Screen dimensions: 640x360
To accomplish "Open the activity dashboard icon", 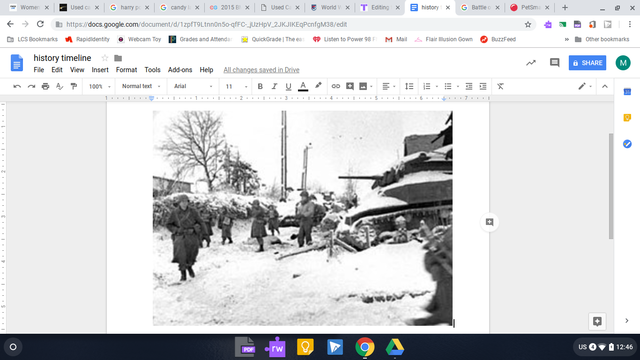I will [531, 63].
